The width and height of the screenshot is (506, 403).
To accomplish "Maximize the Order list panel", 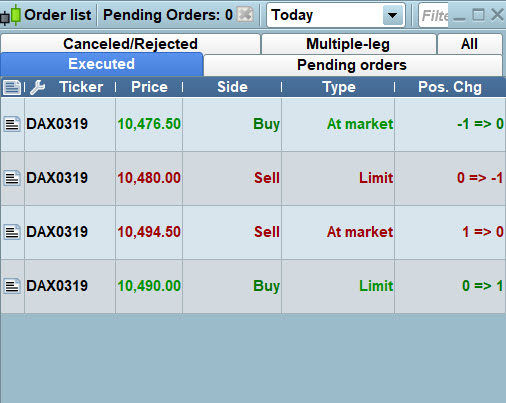I will [x=478, y=15].
